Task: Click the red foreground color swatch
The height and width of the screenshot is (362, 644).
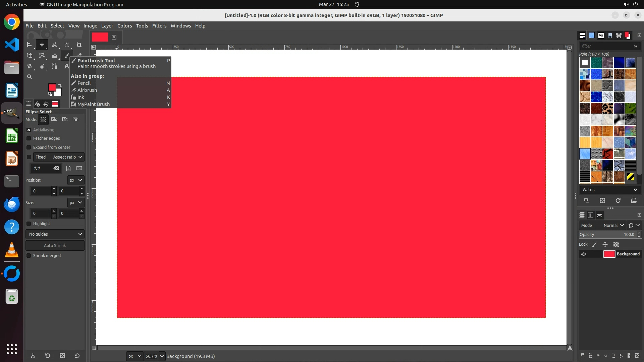Action: pos(52,87)
